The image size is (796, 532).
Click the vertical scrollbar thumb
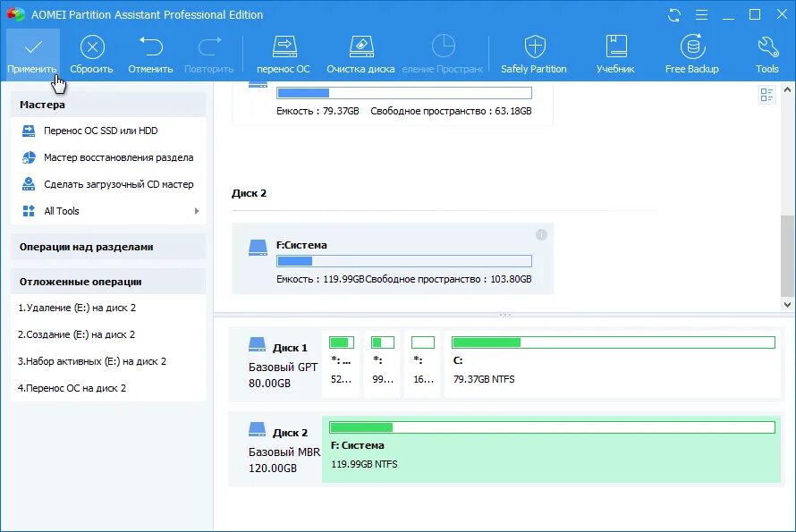787,256
